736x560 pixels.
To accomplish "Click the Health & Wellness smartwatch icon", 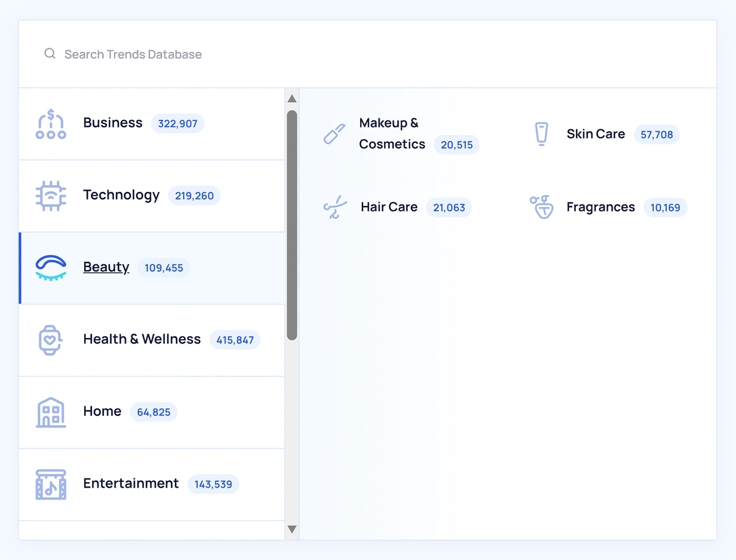I will (x=51, y=340).
